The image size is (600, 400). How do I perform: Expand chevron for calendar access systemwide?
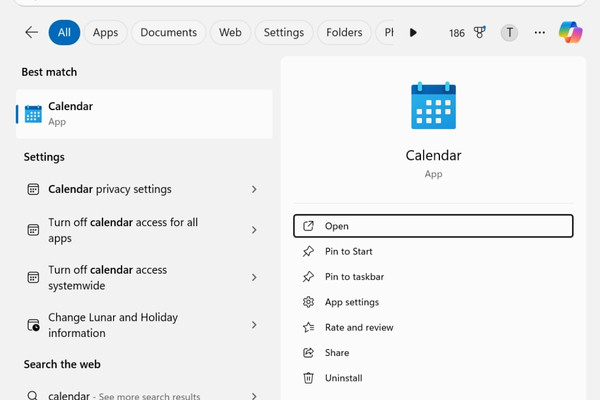coord(254,277)
